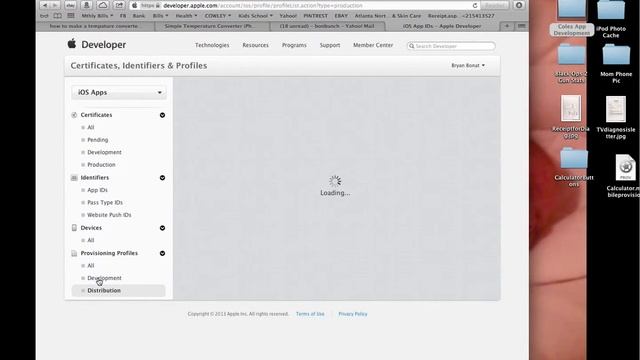Viewport: 640px width, 360px height.
Task: Select the TVdiagnosisletter.jpg desktop file
Action: (x=616, y=118)
